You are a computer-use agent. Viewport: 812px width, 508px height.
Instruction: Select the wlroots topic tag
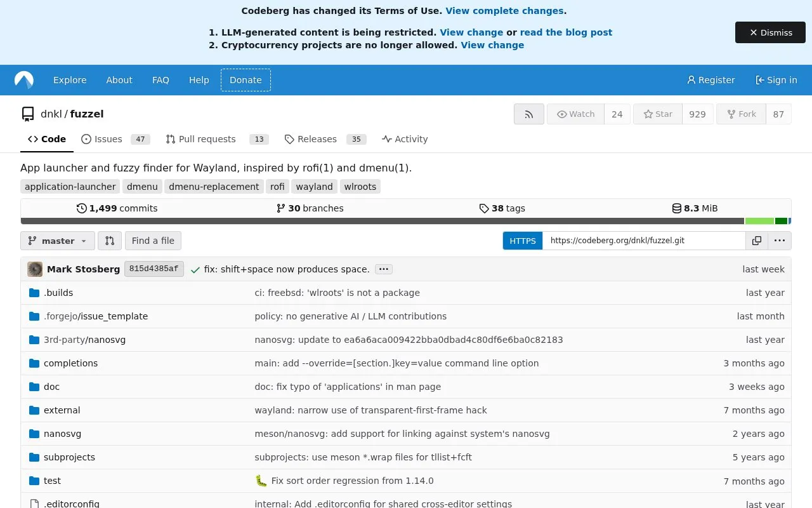coord(360,187)
